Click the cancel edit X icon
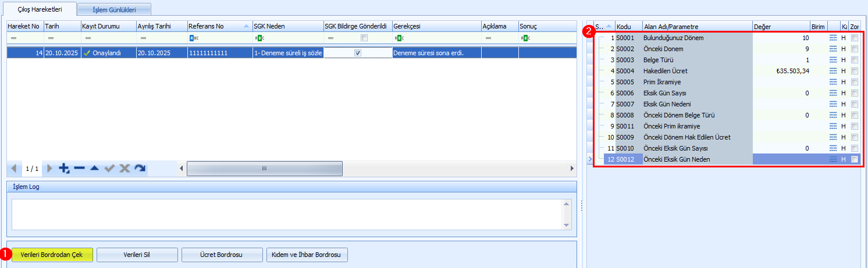The height and width of the screenshot is (268, 868). [x=124, y=169]
